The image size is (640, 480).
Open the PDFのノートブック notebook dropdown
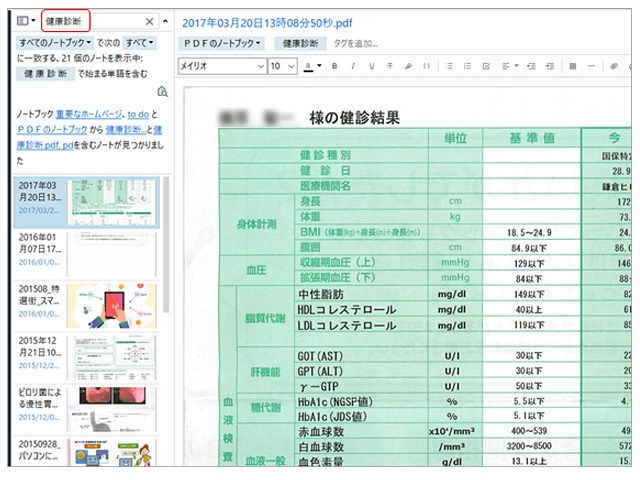(x=222, y=43)
